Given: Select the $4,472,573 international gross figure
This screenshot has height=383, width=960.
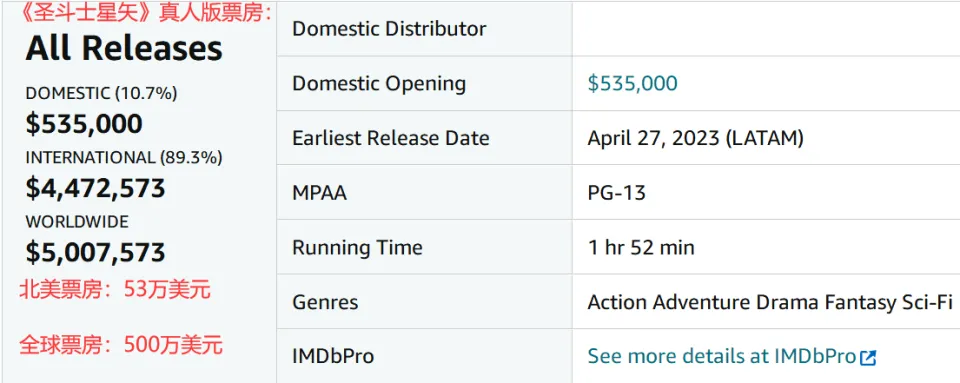Looking at the screenshot, I should (96, 188).
